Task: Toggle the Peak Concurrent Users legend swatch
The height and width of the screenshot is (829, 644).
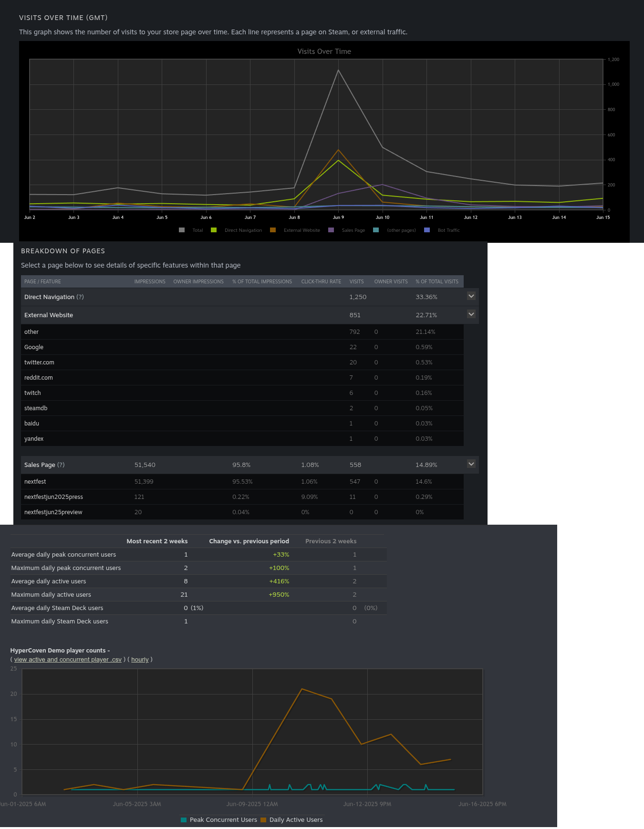Action: (x=184, y=820)
